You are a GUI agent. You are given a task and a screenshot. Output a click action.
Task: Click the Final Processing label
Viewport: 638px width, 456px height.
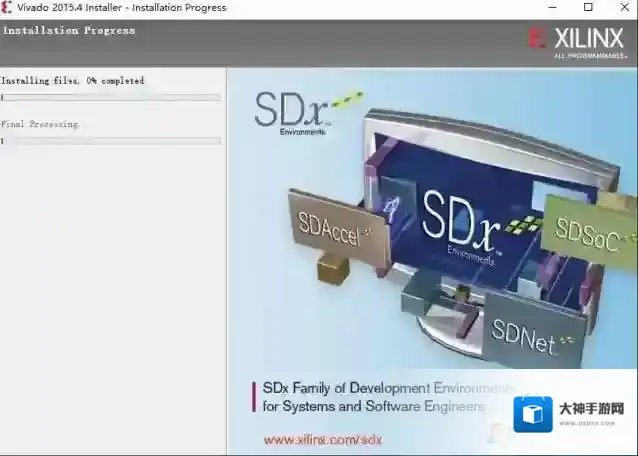[x=40, y=124]
